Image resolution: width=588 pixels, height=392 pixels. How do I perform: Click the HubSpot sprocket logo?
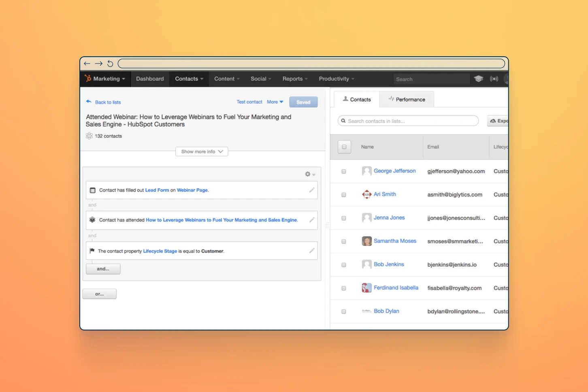(x=88, y=79)
